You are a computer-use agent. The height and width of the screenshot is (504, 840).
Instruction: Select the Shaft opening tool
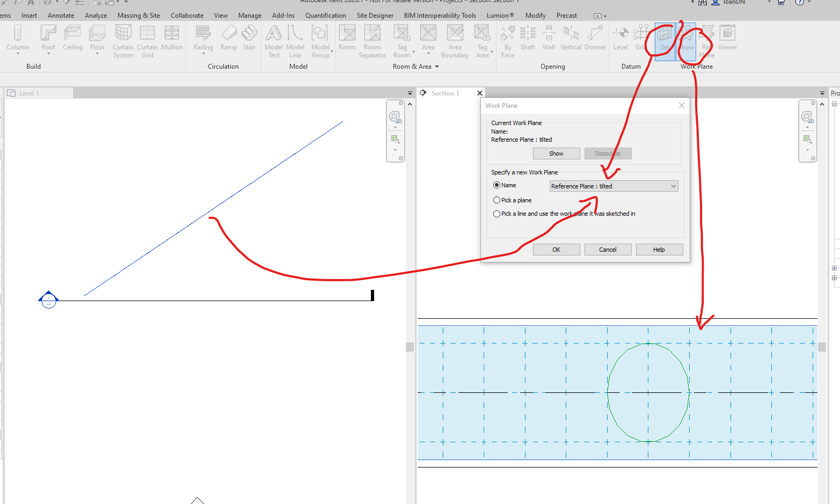pyautogui.click(x=528, y=38)
